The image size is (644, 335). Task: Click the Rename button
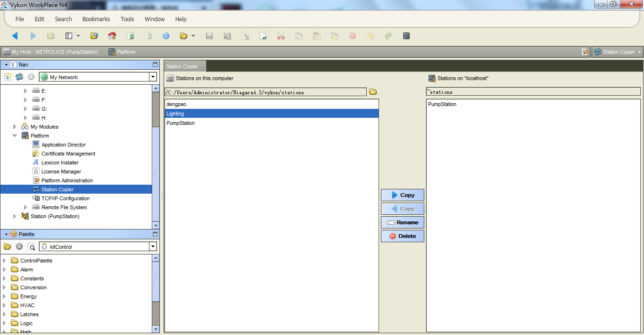402,222
